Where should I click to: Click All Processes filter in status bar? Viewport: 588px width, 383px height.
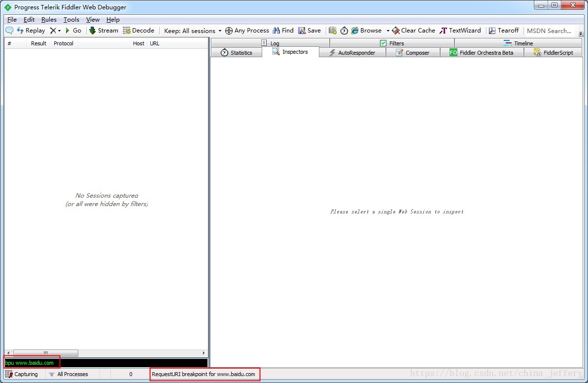coord(69,374)
